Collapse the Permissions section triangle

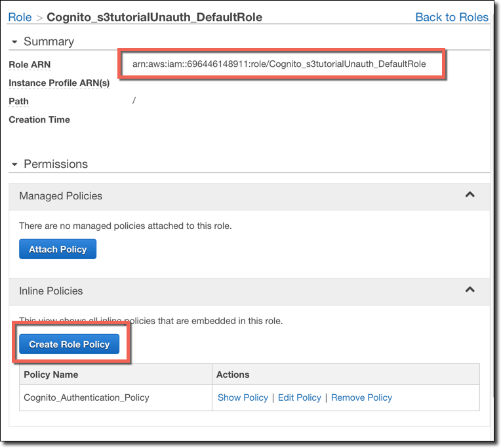[x=14, y=165]
